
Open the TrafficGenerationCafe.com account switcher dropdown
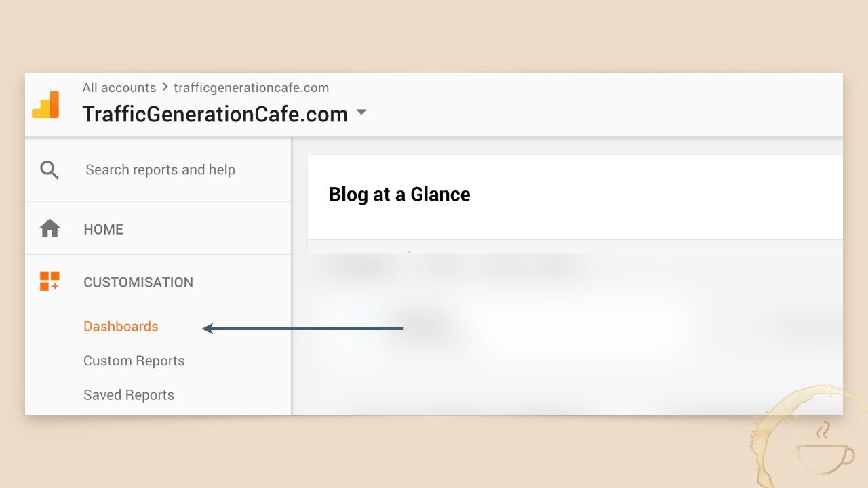pos(361,113)
